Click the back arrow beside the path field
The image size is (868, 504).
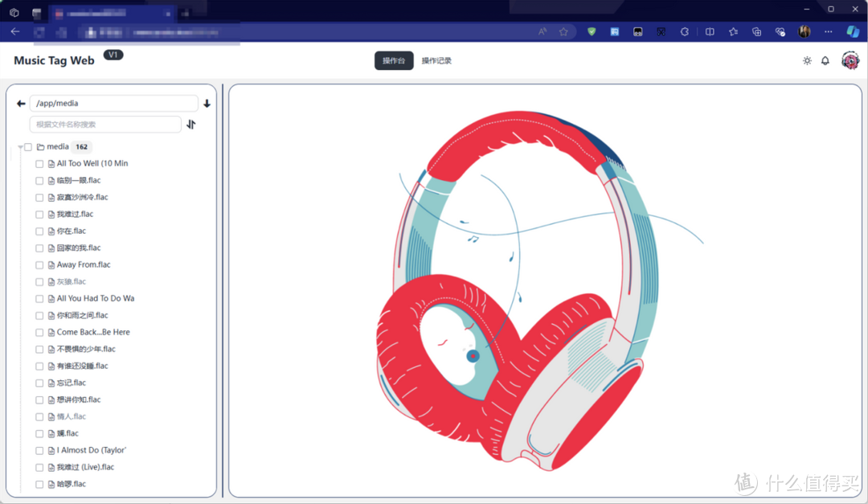(21, 104)
